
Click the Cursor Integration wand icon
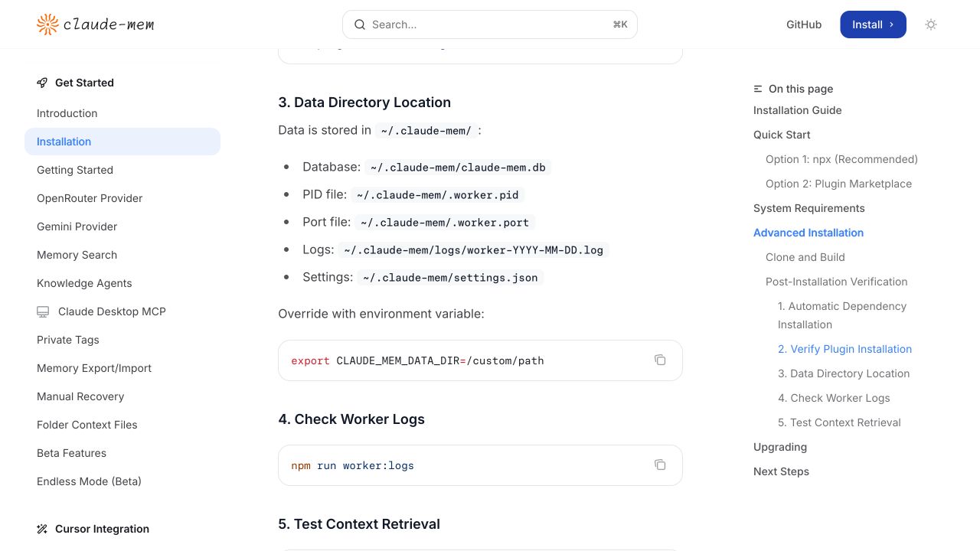coord(42,529)
